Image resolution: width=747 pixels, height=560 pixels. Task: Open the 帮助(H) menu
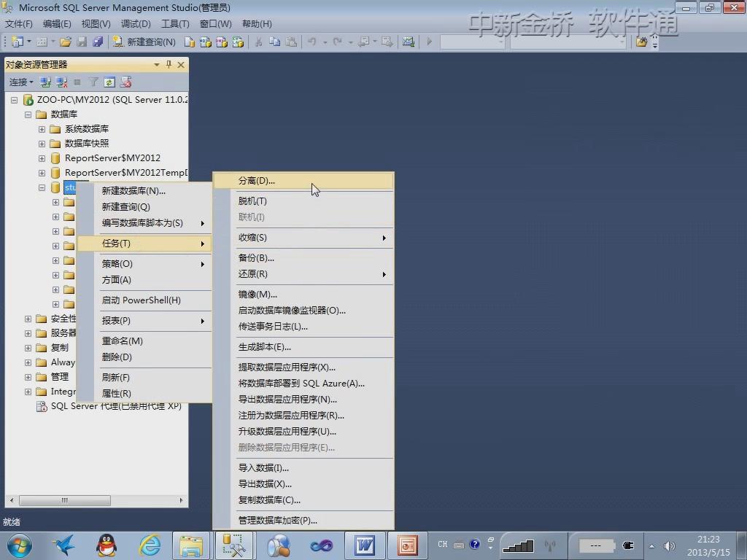257,24
